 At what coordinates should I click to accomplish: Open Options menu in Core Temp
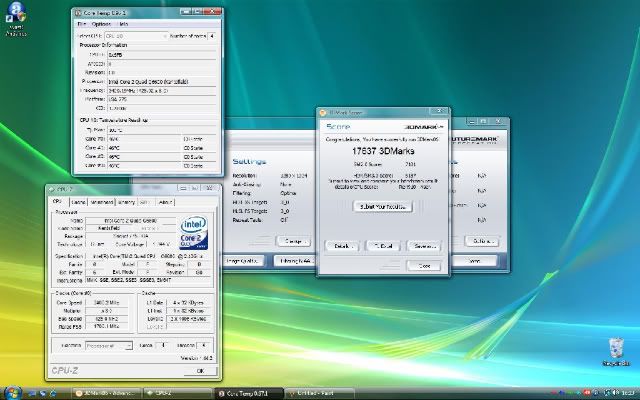coord(101,24)
